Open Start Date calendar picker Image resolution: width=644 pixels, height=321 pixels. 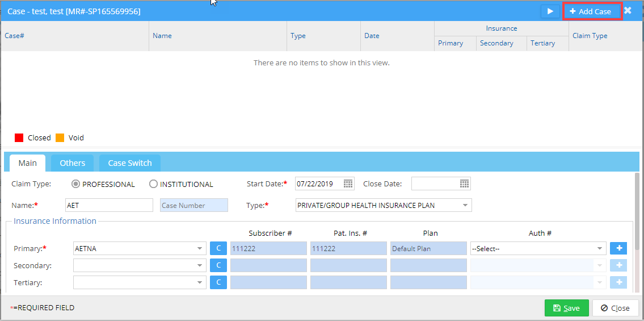click(348, 184)
